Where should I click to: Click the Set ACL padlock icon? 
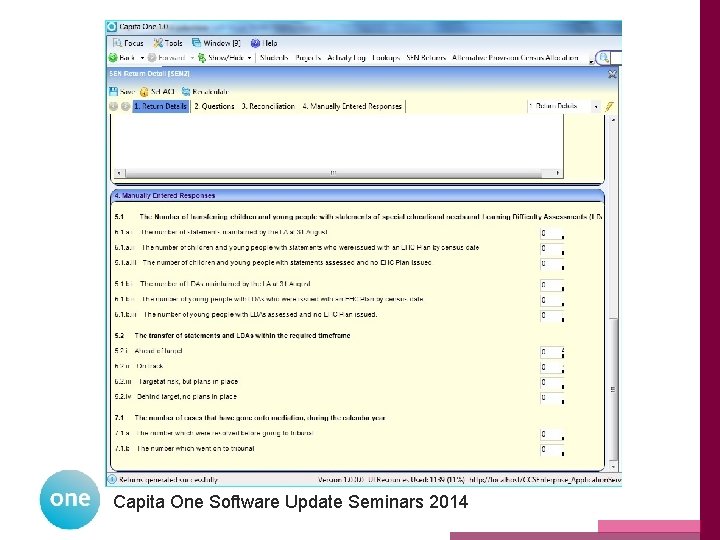(144, 92)
